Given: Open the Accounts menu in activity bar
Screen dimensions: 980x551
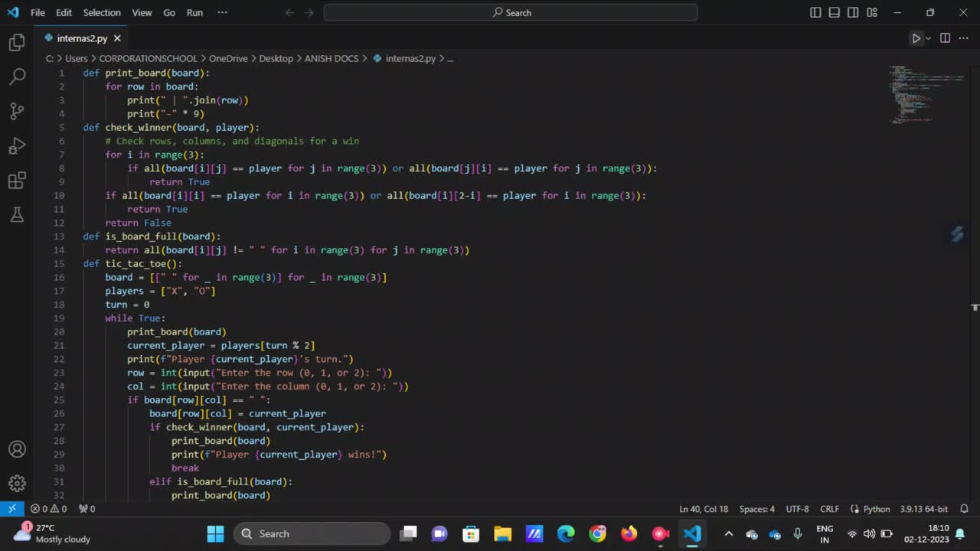Looking at the screenshot, I should tap(17, 449).
